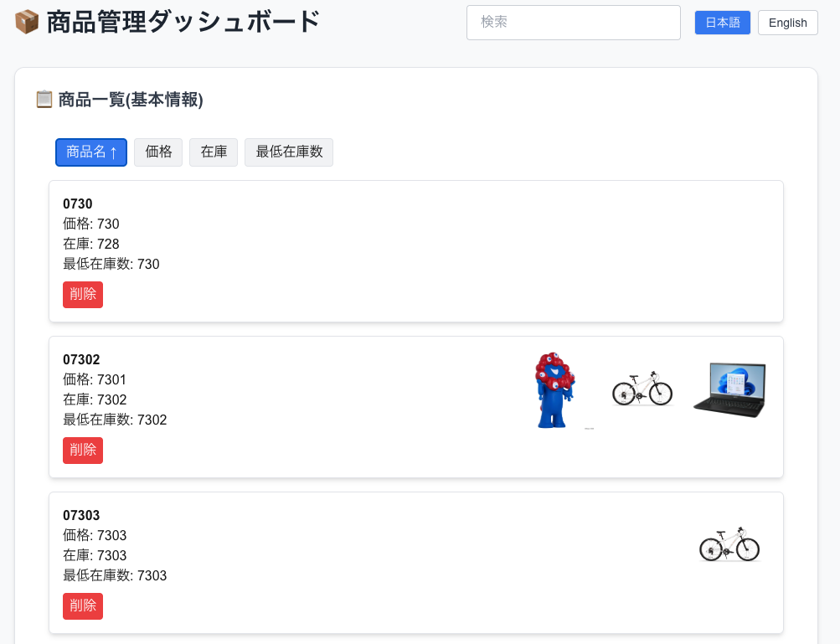Toggle the 商品名 ascending sort direction
Screen dimensions: 840x644
[90, 152]
